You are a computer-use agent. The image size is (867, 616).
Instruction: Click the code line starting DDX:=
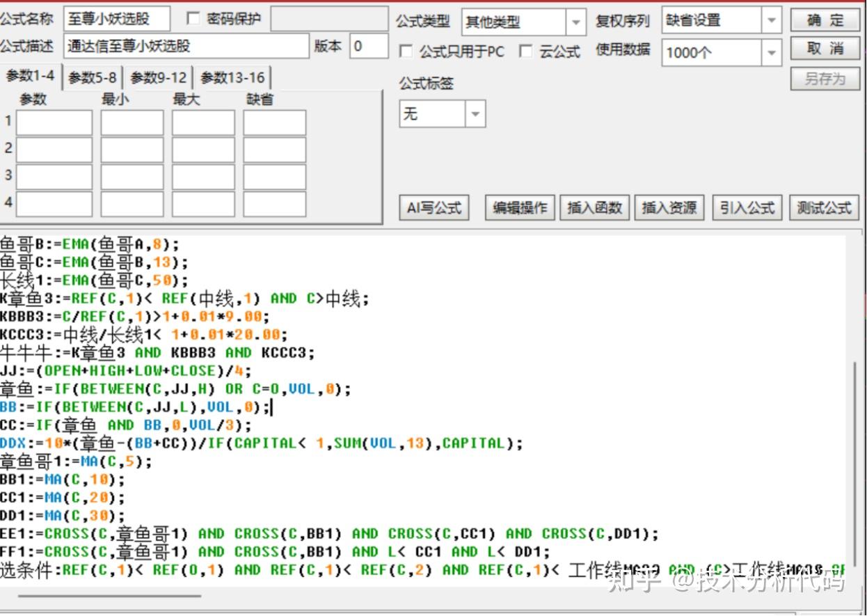click(x=262, y=443)
